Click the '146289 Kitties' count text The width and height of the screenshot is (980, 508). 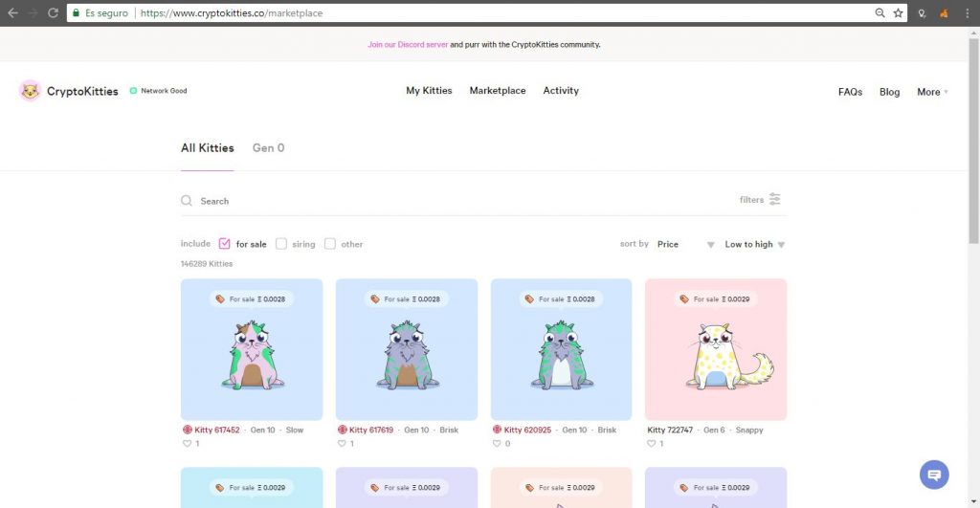[x=207, y=264]
